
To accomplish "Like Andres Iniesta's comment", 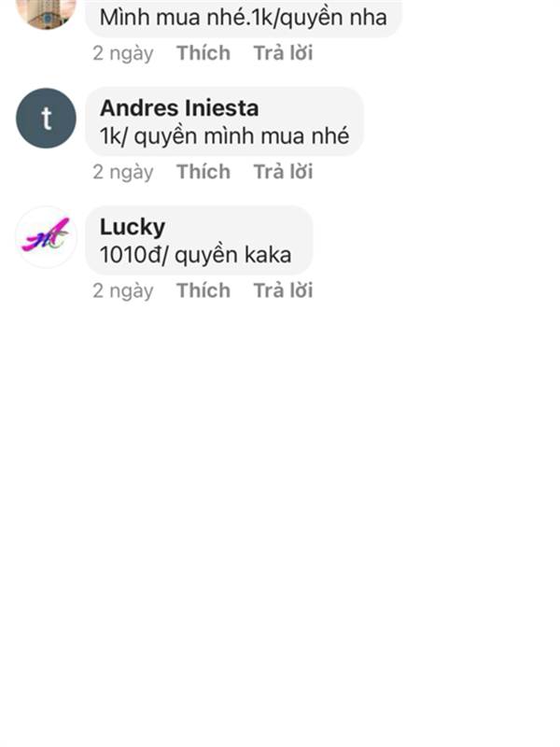I will [x=203, y=172].
